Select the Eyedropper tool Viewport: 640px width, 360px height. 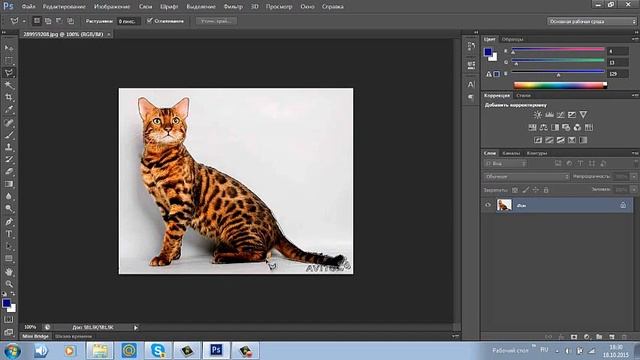coord(9,109)
